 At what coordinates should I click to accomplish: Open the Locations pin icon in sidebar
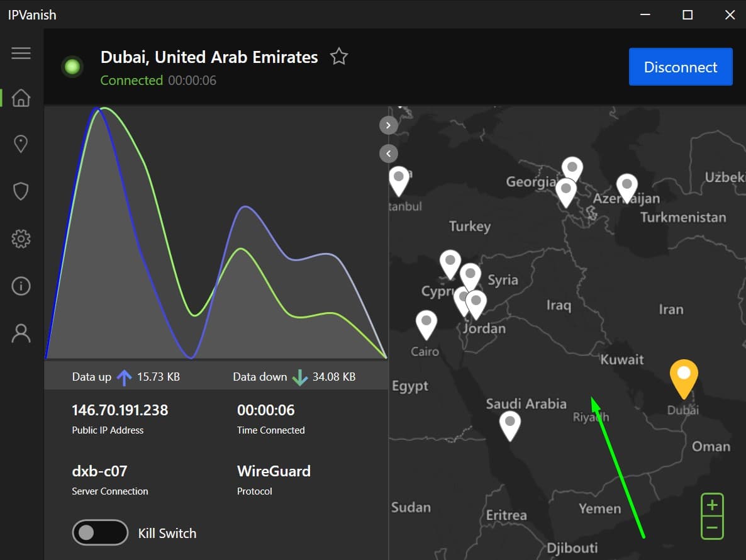pos(21,143)
